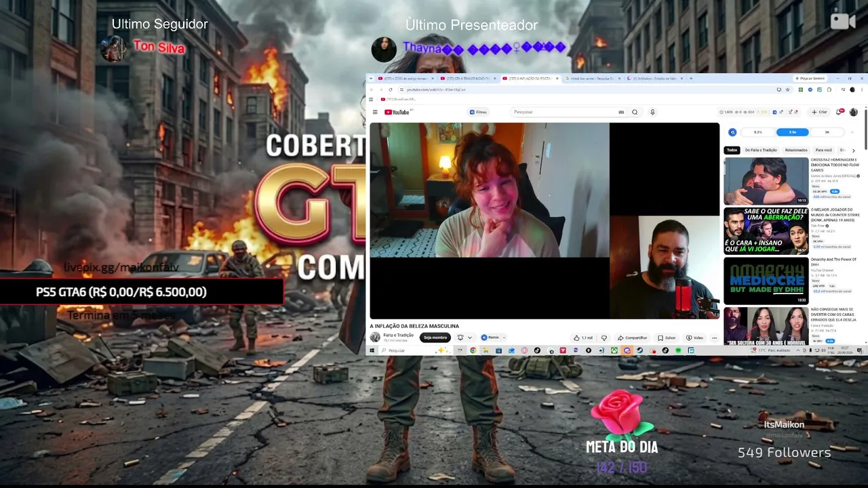Select the blue 2.5x stat pill
The height and width of the screenshot is (488, 868).
coord(792,132)
